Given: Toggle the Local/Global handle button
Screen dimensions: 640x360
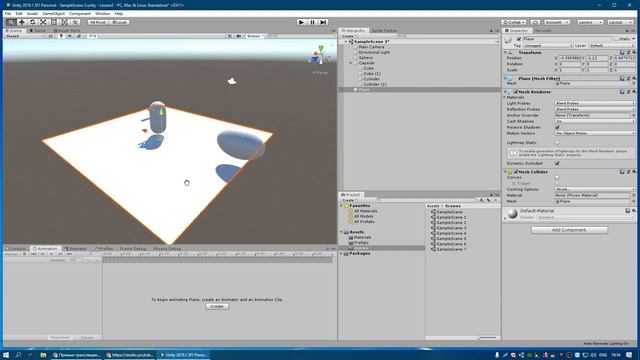Looking at the screenshot, I should (x=119, y=22).
